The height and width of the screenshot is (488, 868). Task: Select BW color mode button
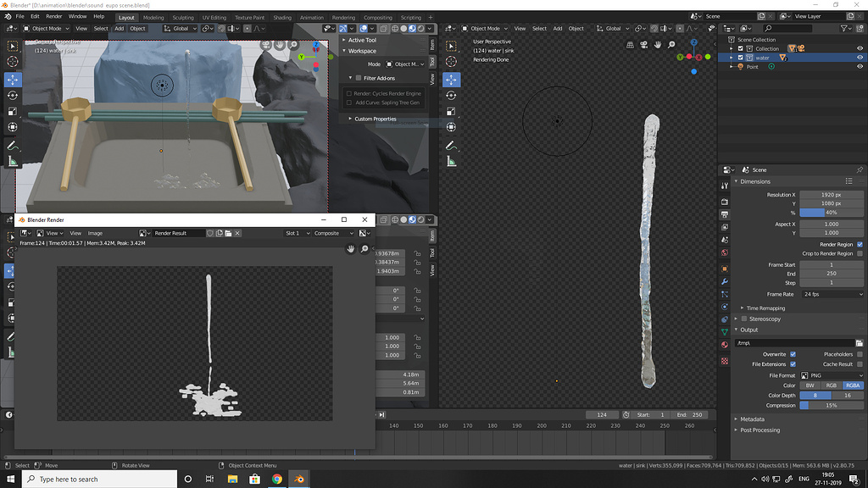tap(810, 385)
